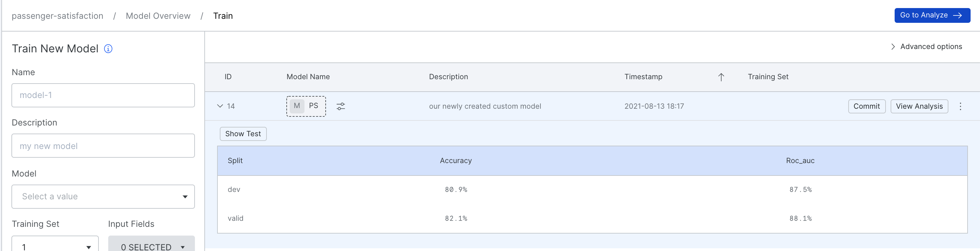Open the Training Set dropdown
Screen dimensions: 980x251
(x=55, y=246)
